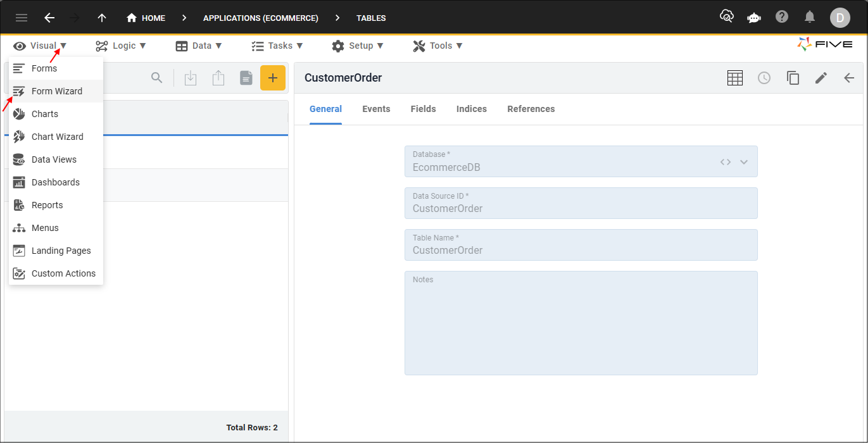
Task: Select Charts menu item
Action: click(56, 114)
